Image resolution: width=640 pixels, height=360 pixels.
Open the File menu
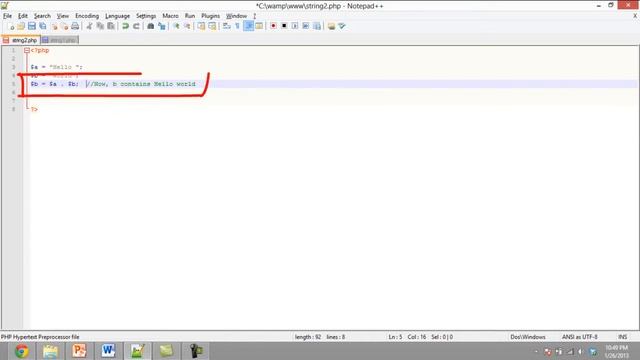7,16
